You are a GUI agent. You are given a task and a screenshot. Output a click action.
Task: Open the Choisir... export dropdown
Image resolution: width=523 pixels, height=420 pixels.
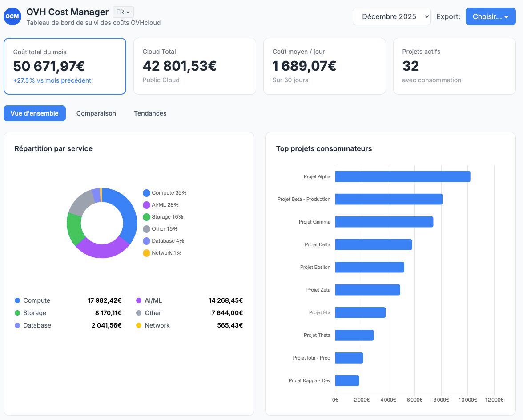point(490,17)
